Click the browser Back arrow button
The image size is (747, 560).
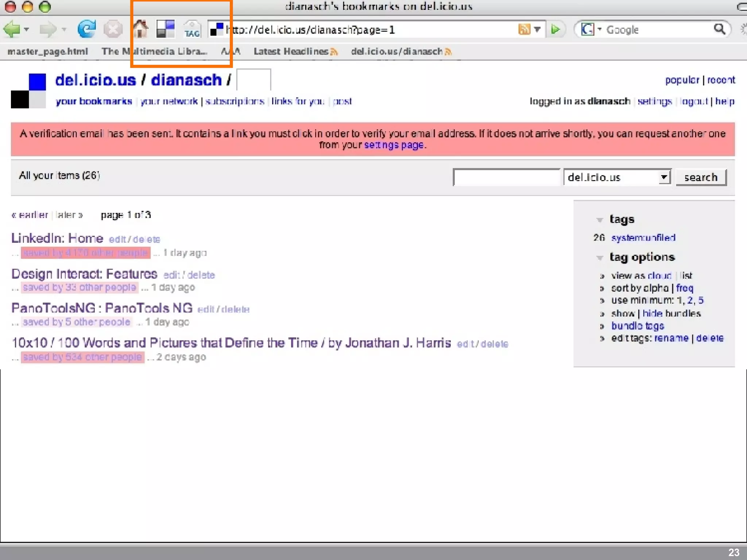[12, 29]
